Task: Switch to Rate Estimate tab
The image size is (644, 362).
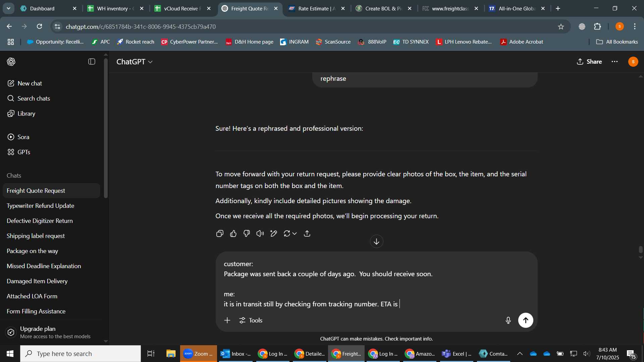Action: [x=317, y=8]
